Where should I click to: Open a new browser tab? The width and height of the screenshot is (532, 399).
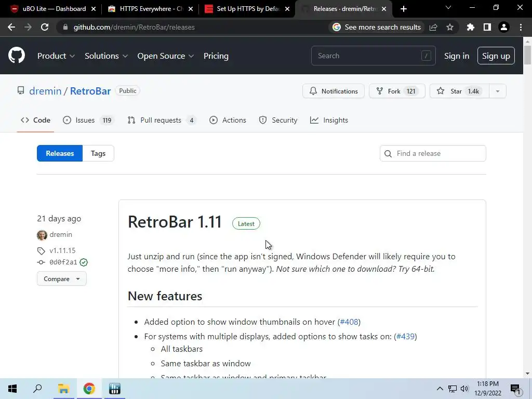tap(403, 9)
